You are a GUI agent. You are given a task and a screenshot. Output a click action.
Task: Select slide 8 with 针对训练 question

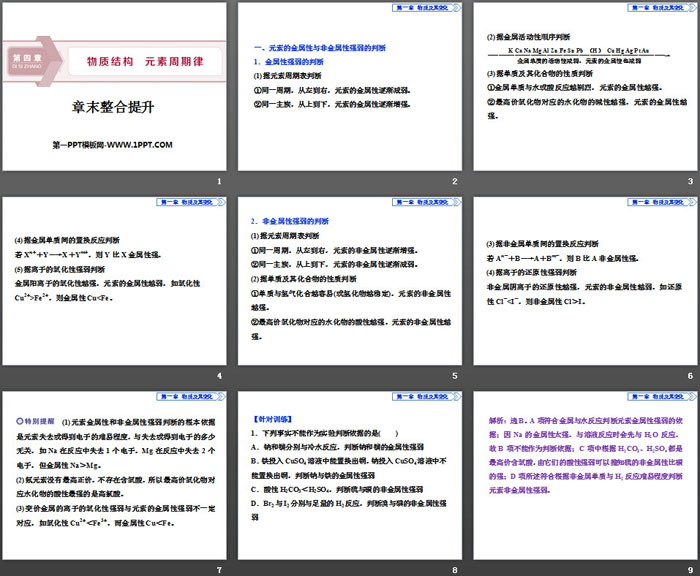[x=350, y=476]
